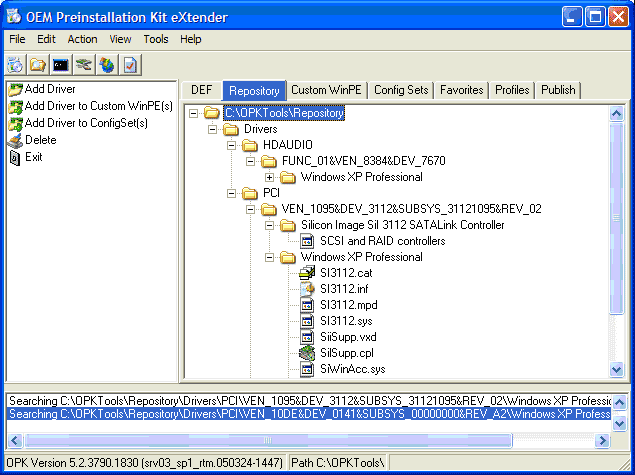Click Add Driver to Custom WinPE(s) label
Image resolution: width=635 pixels, height=475 pixels.
click(99, 107)
